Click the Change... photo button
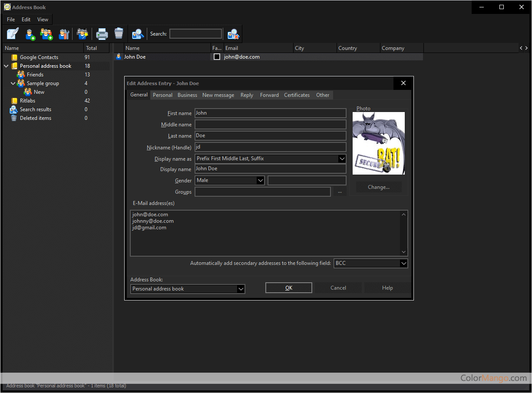The image size is (532, 393). coord(379,187)
